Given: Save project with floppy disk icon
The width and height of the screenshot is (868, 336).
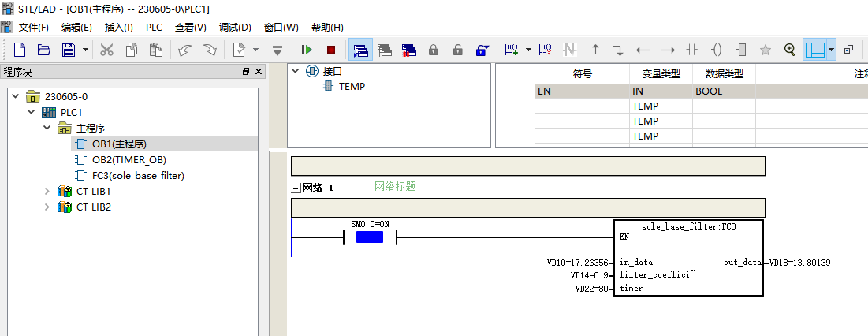Looking at the screenshot, I should pyautogui.click(x=68, y=50).
